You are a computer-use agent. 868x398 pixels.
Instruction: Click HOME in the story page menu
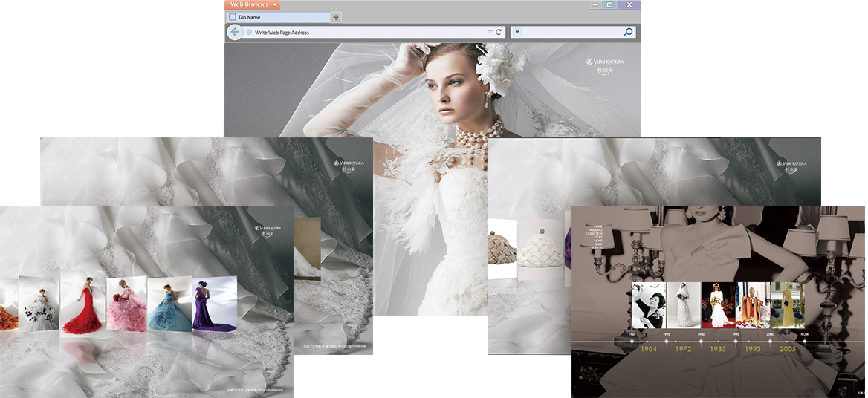point(597,226)
